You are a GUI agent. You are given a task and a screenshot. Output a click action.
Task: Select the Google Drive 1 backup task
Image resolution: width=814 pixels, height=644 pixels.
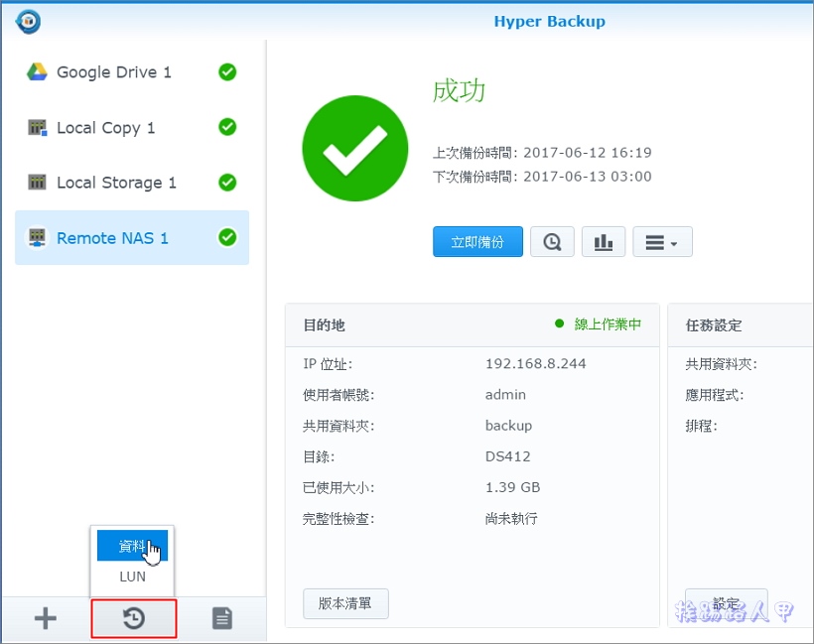point(132,72)
